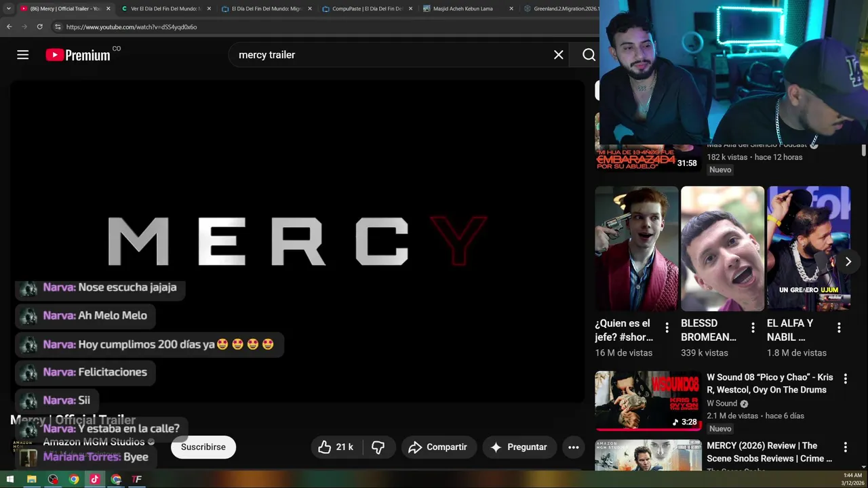Open the YouTube hamburger guide menu
868x488 pixels.
click(23, 55)
